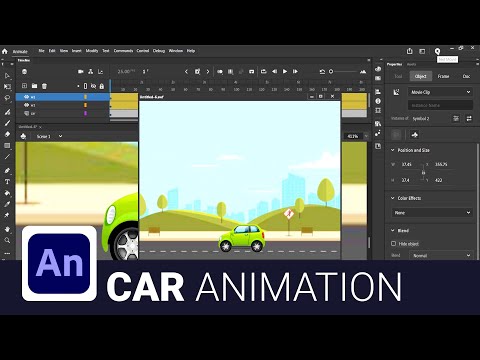Select the Asset Warp pin tool

pos(7,215)
